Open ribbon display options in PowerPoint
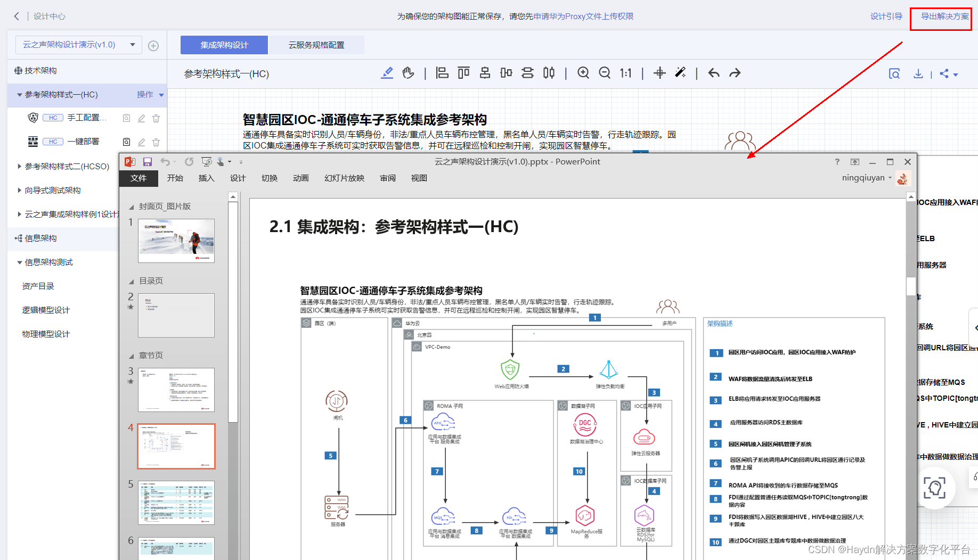Image resolution: width=978 pixels, height=560 pixels. 855,162
